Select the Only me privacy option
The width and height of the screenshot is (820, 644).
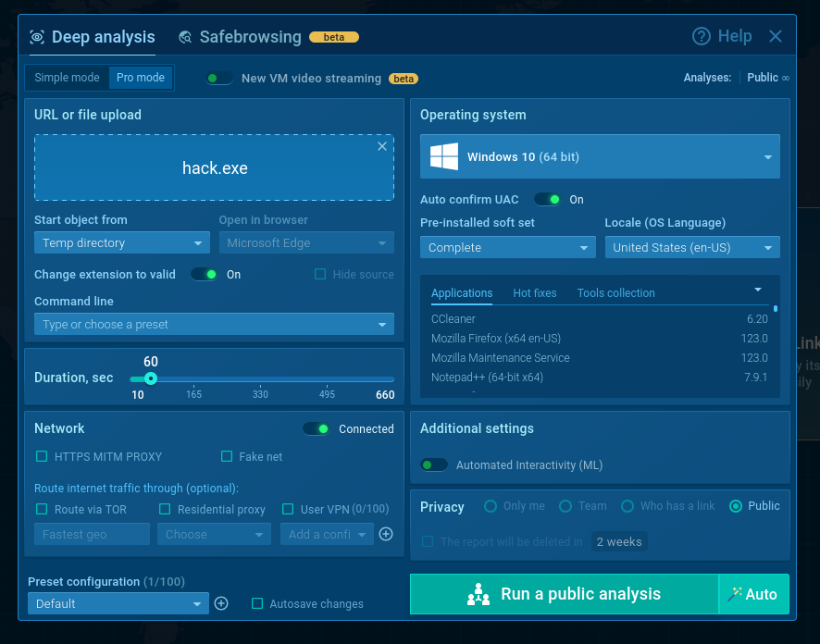click(x=491, y=506)
